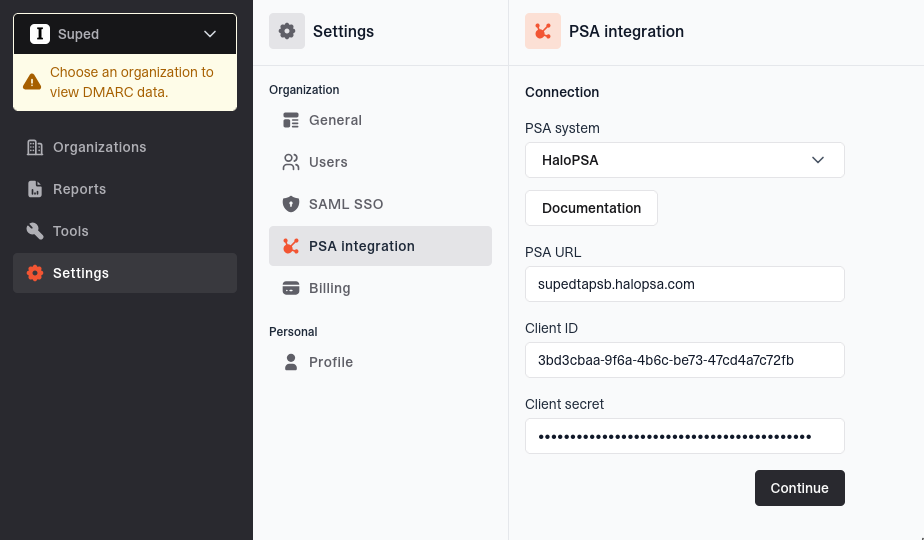Click the PSA system dropdown chevron arrow
The height and width of the screenshot is (540, 924).
pyautogui.click(x=817, y=160)
